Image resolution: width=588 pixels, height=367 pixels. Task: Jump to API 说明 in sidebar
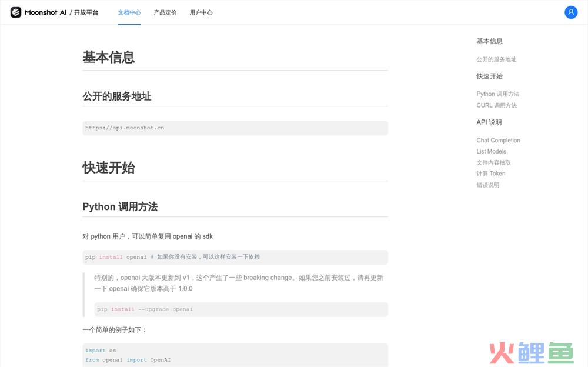[489, 122]
